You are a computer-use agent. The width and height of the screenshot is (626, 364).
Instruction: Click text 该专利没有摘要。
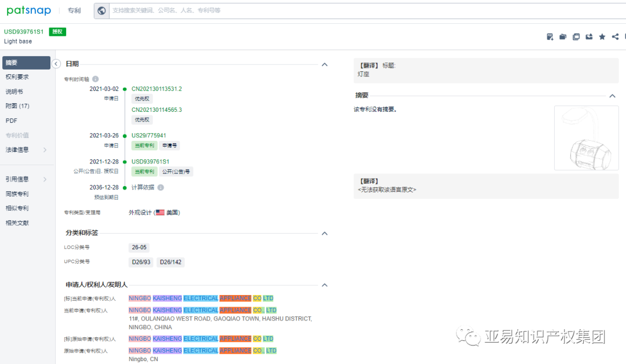click(x=375, y=110)
